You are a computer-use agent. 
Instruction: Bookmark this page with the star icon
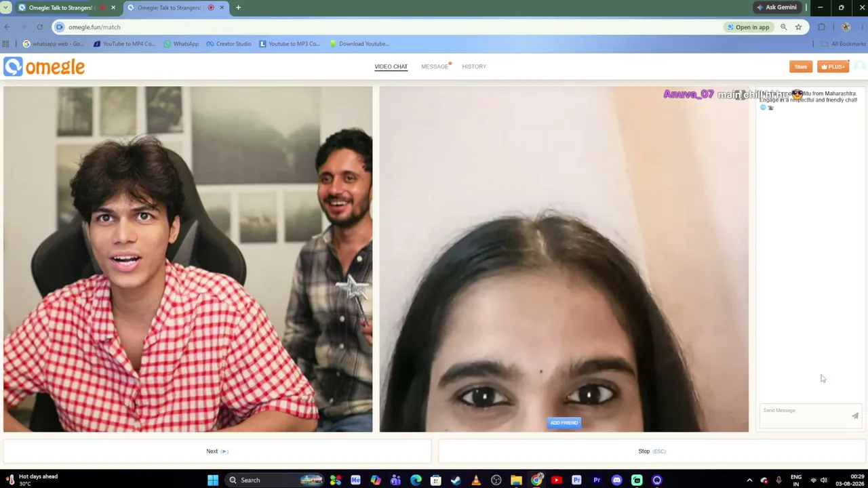click(x=799, y=27)
